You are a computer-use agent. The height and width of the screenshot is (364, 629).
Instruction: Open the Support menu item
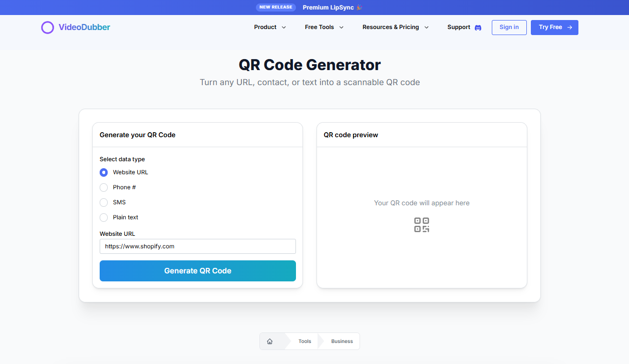pyautogui.click(x=458, y=28)
